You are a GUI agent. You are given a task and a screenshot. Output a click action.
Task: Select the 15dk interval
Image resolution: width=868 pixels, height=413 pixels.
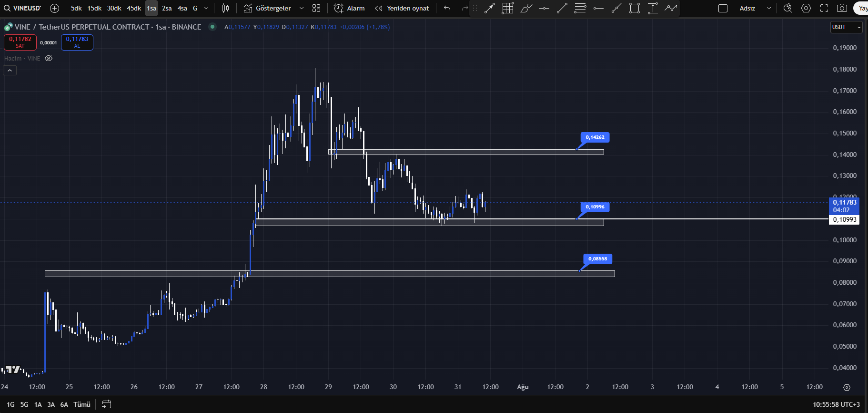[94, 8]
